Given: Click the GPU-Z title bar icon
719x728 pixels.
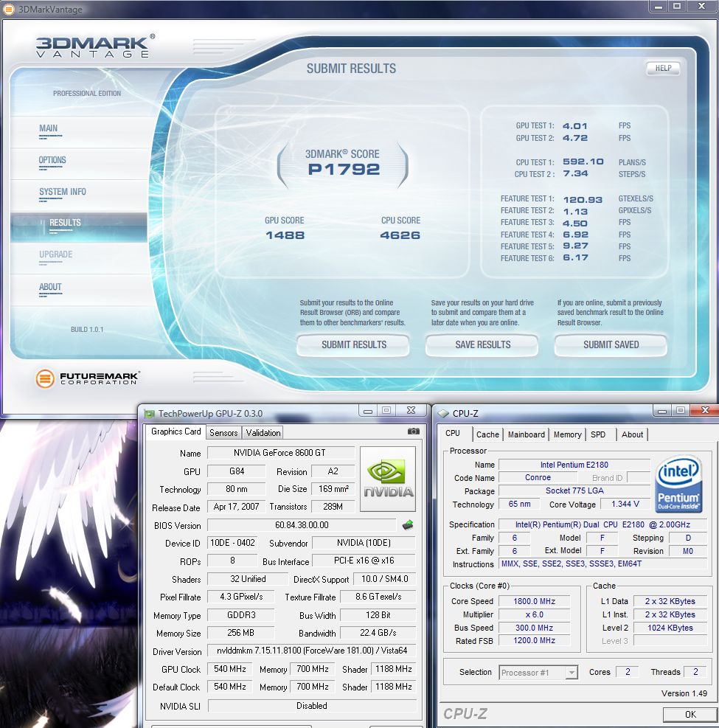Looking at the screenshot, I should click(x=150, y=413).
